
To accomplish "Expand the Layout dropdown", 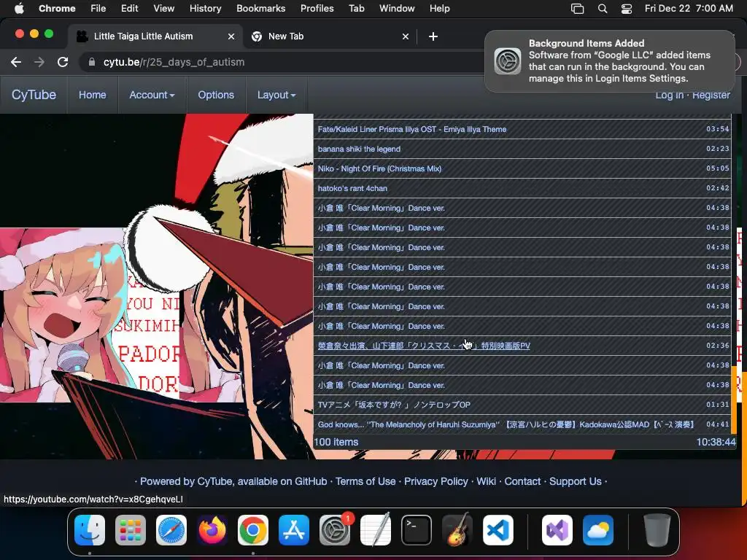I will pos(276,95).
